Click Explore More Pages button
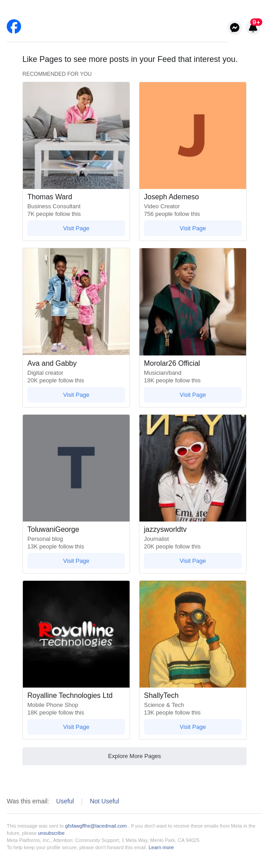Screen dimensions: 269x868 point(134,756)
